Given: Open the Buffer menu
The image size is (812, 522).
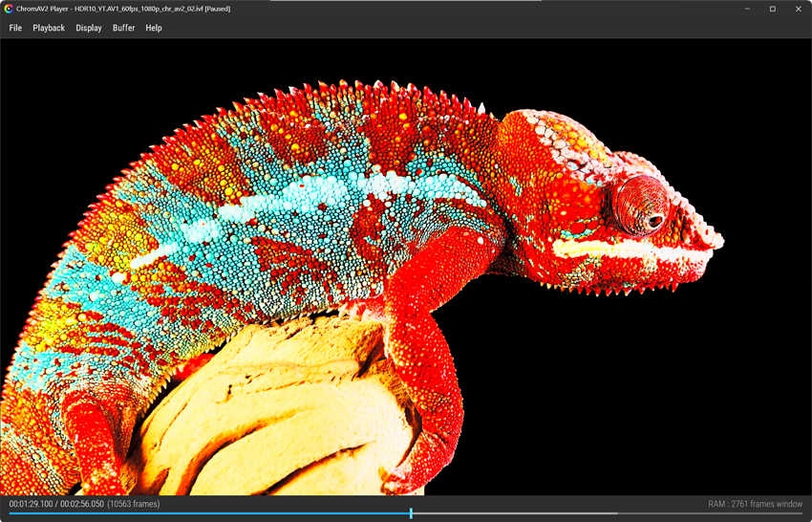Looking at the screenshot, I should pos(124,28).
